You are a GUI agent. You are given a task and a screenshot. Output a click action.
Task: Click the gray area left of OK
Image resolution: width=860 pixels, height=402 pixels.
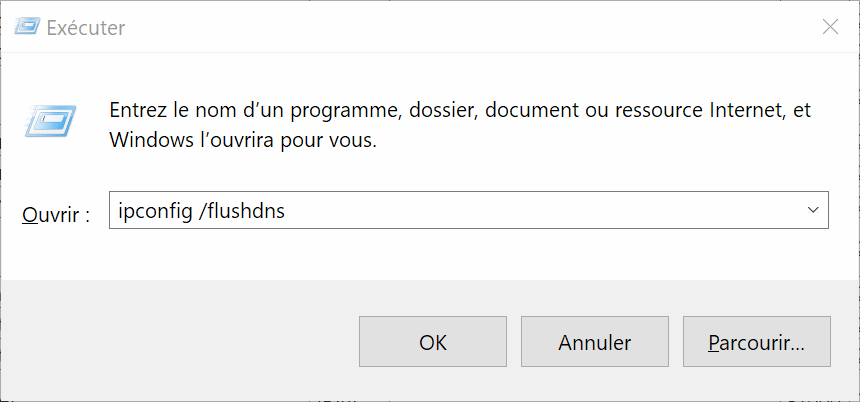(x=181, y=340)
